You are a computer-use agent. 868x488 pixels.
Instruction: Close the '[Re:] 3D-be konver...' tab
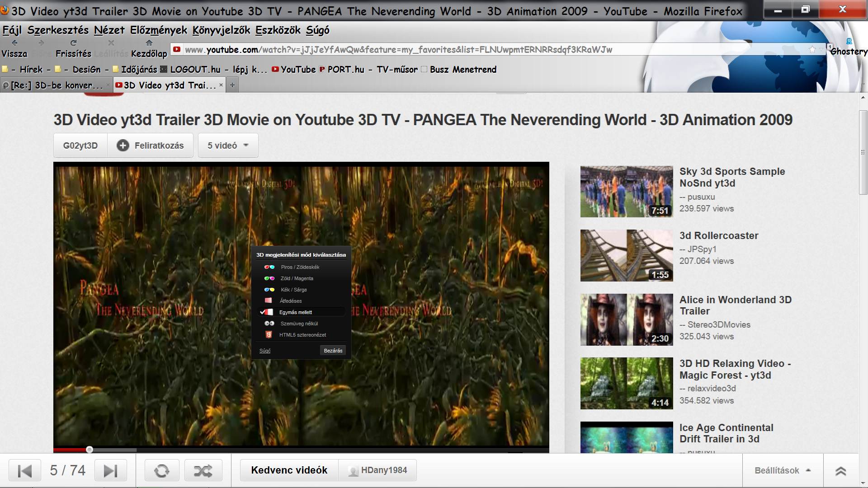coord(108,85)
